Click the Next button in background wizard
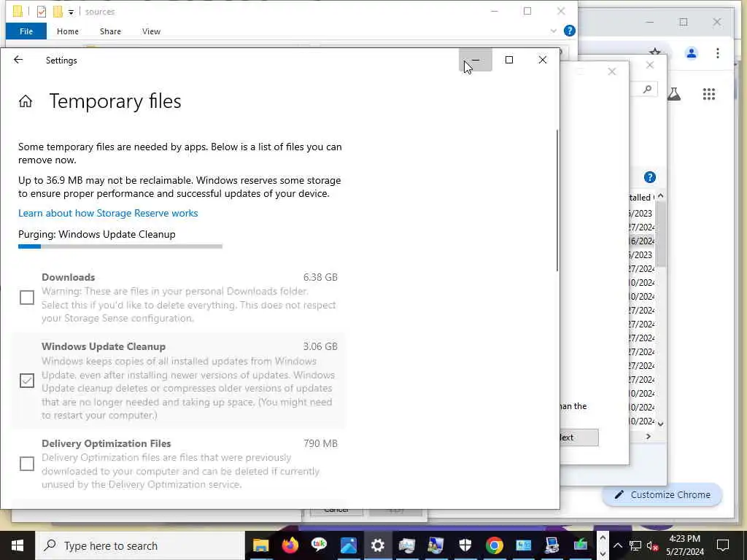747x560 pixels. [x=578, y=437]
